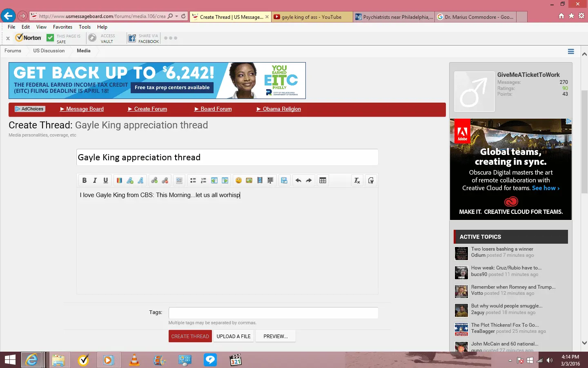Viewport: 588px width, 368px height.
Task: Open 'How weak: Cruz/Rubio have to...' topic
Action: (x=506, y=268)
